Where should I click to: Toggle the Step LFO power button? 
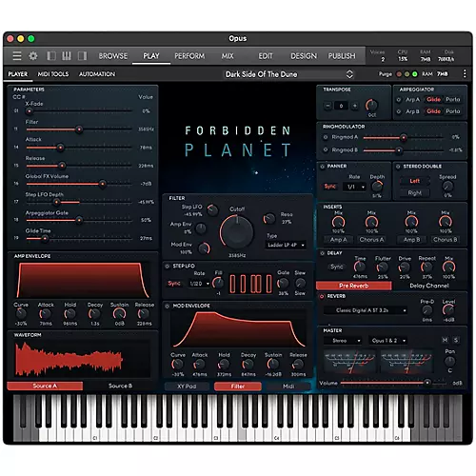coord(168,267)
